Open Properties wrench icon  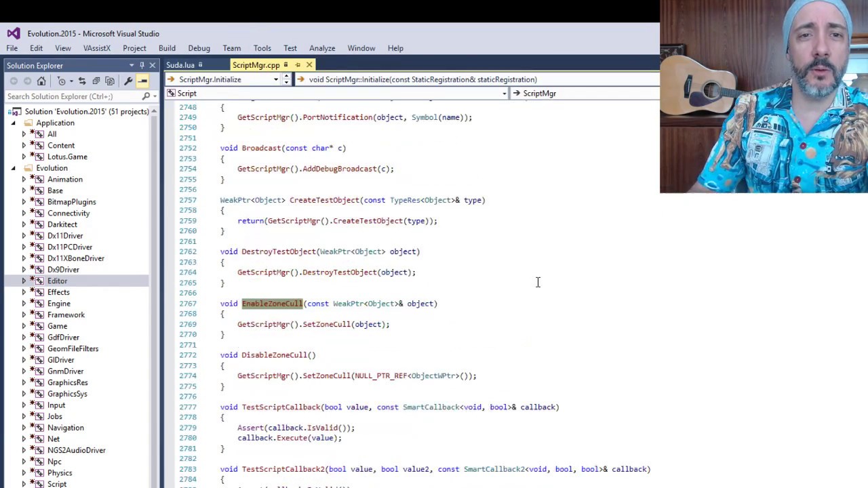(x=129, y=81)
